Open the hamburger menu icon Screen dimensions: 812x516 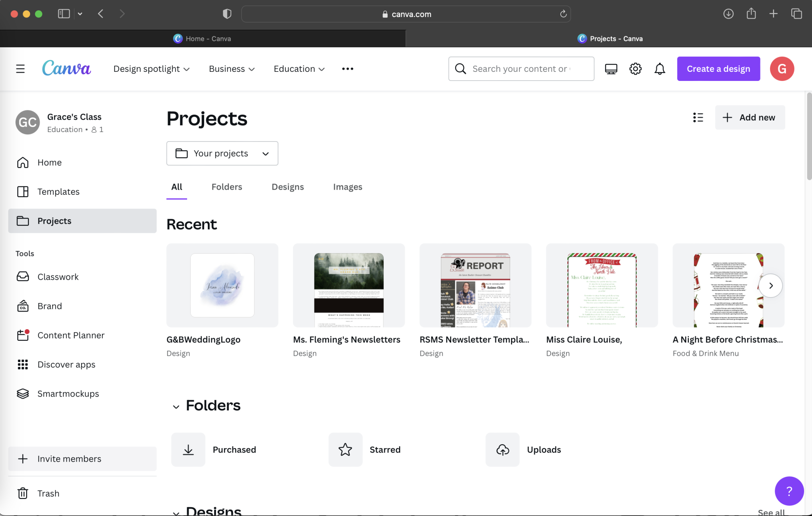tap(20, 69)
